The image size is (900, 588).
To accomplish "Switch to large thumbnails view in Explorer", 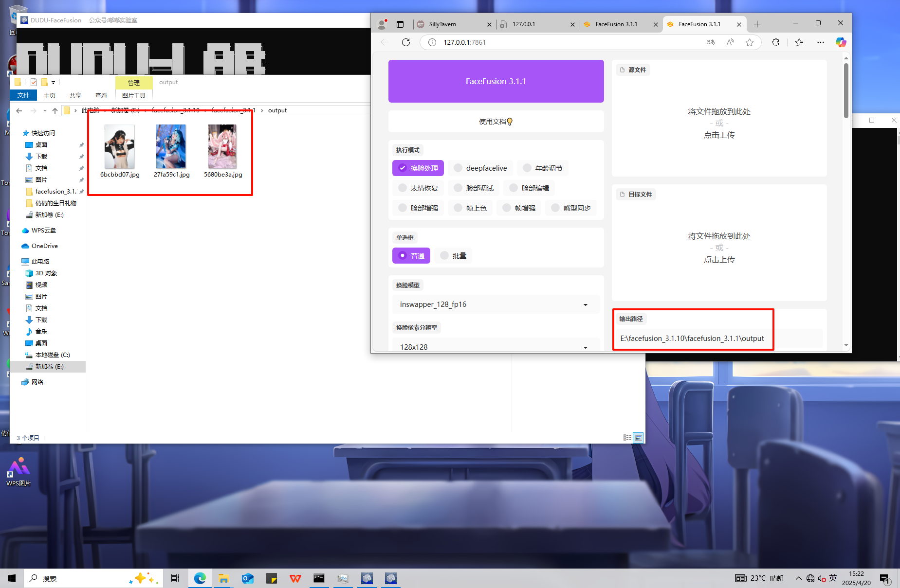I will coord(638,438).
